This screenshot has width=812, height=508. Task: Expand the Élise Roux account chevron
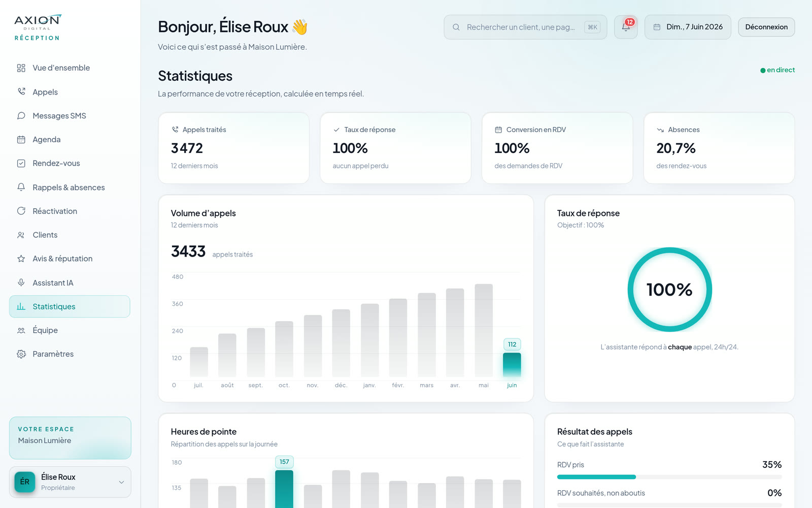tap(121, 482)
